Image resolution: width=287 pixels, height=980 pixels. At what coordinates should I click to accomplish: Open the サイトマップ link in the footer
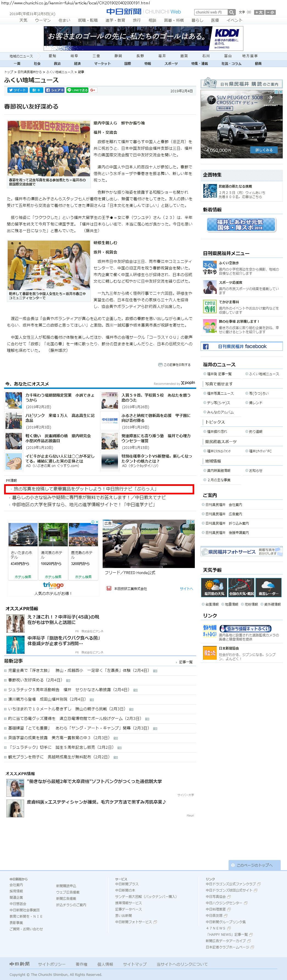134,964
